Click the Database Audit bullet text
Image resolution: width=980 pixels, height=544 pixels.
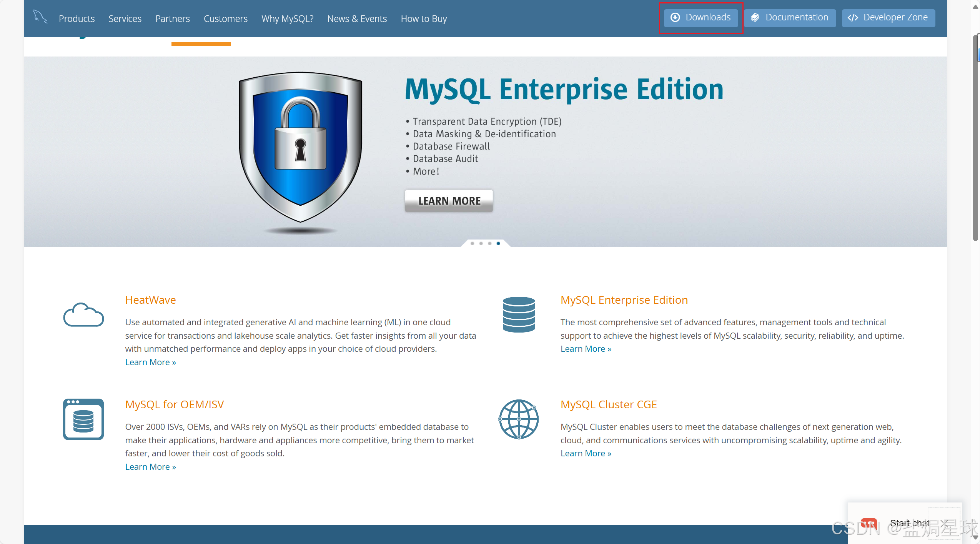[446, 158]
